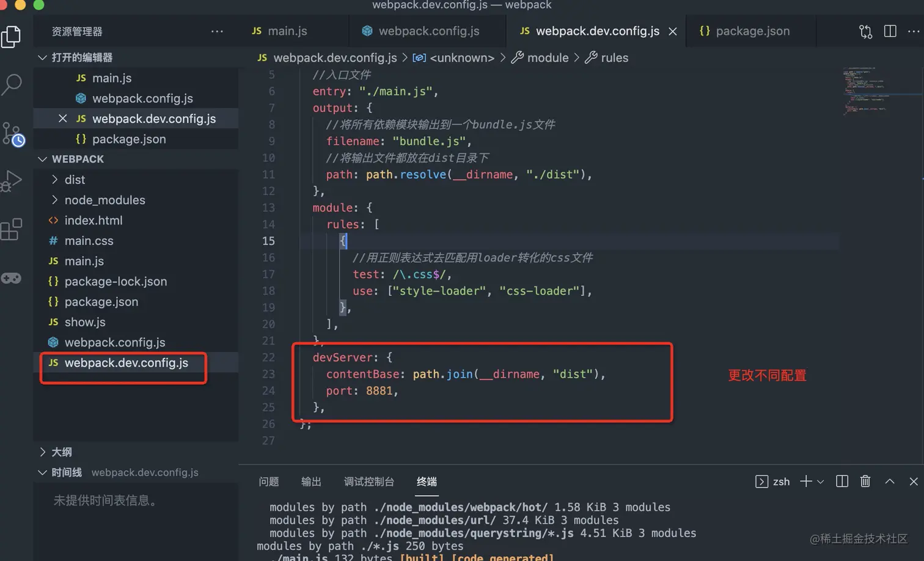Viewport: 924px width, 561px height.
Task: Collapse the 打开的编辑器 section
Action: coord(42,57)
